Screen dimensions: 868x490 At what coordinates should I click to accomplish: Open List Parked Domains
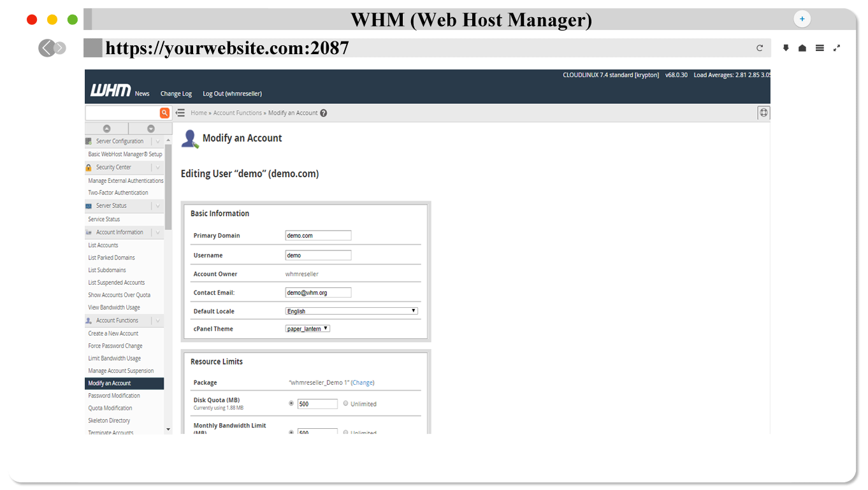112,257
